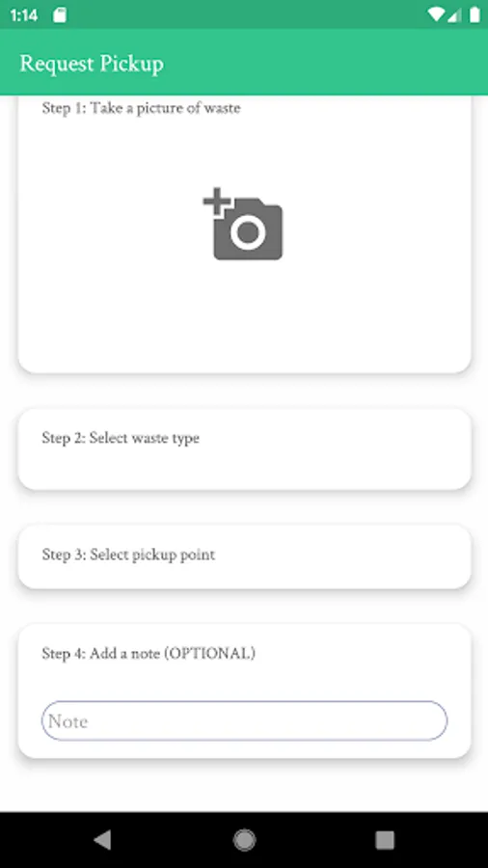Tap the SD card notification icon
The height and width of the screenshot is (868, 488).
pos(60,14)
